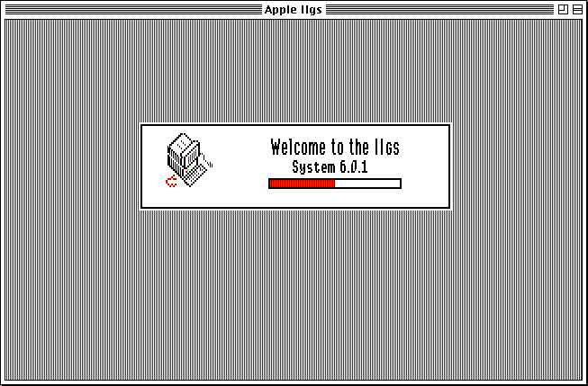Image resolution: width=588 pixels, height=386 pixels.
Task: Click the "Apple IIgs" window title text
Action: (294, 10)
